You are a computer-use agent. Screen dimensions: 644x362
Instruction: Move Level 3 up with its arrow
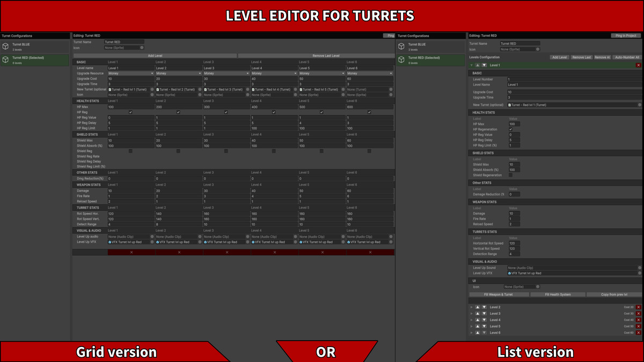coord(478,314)
